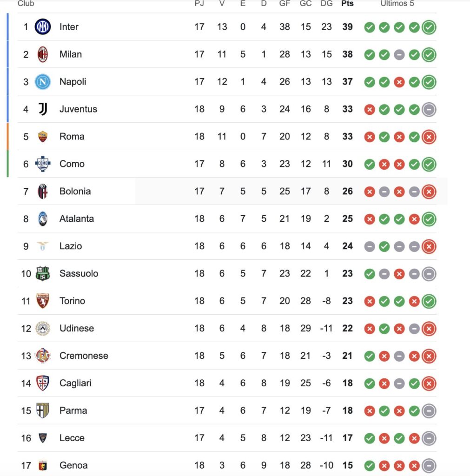The width and height of the screenshot is (470, 476).
Task: Click the Juventus logo icon
Action: tap(43, 109)
